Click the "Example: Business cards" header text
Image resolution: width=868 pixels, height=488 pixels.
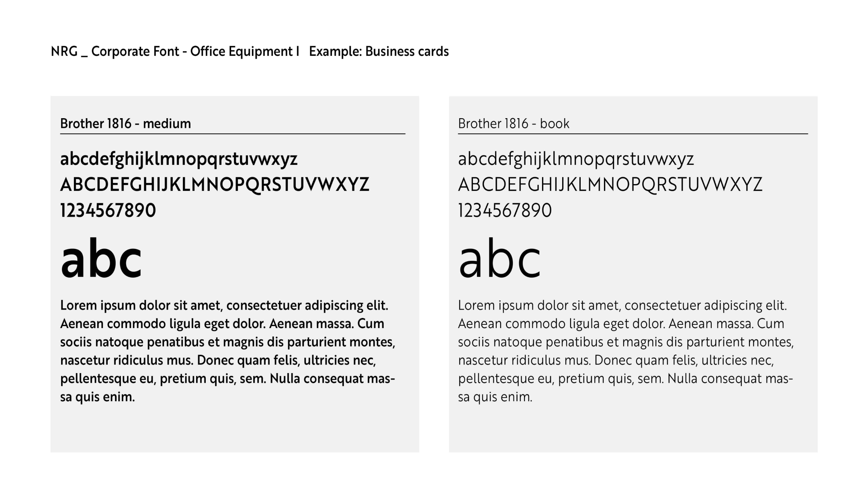click(x=379, y=51)
